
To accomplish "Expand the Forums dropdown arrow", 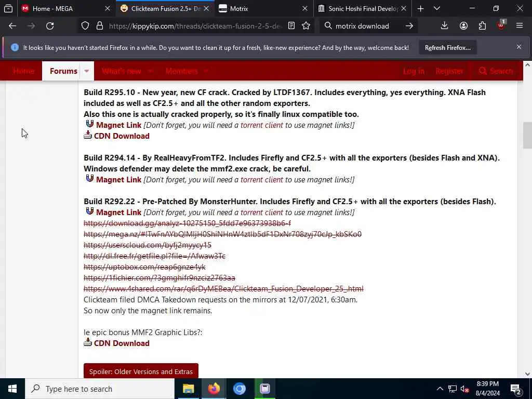I will click(87, 71).
